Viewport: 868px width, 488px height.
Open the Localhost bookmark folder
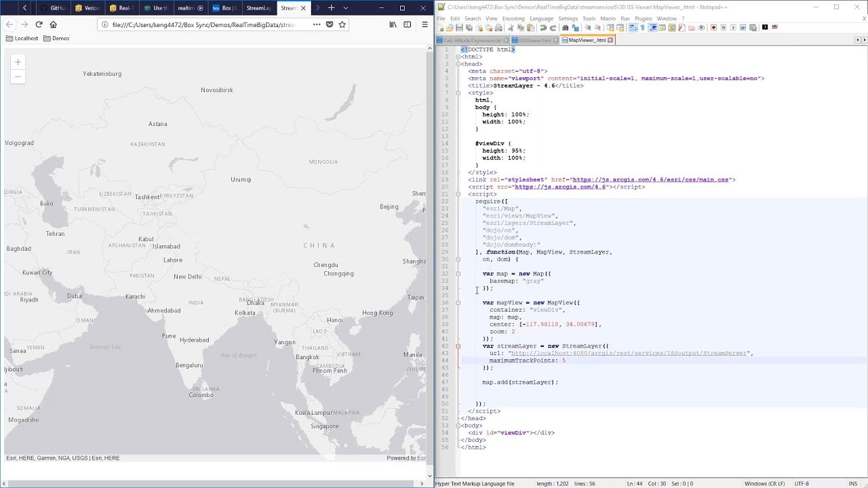(22, 39)
